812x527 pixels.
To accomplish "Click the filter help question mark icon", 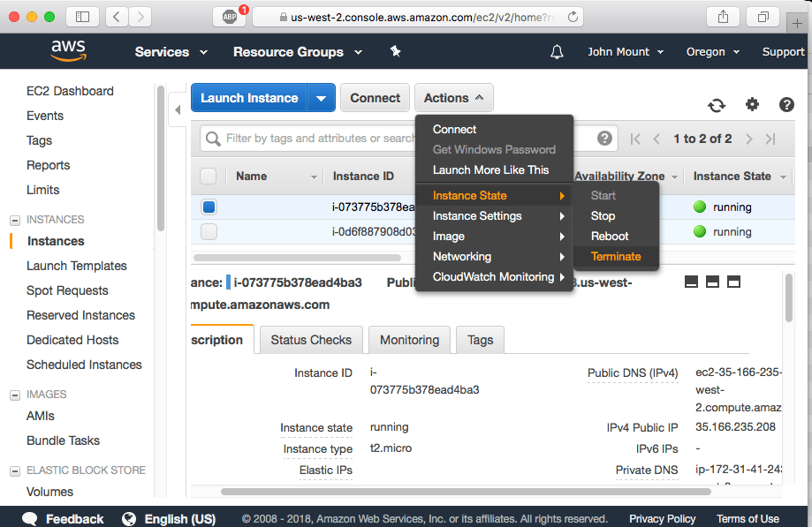I will point(604,138).
